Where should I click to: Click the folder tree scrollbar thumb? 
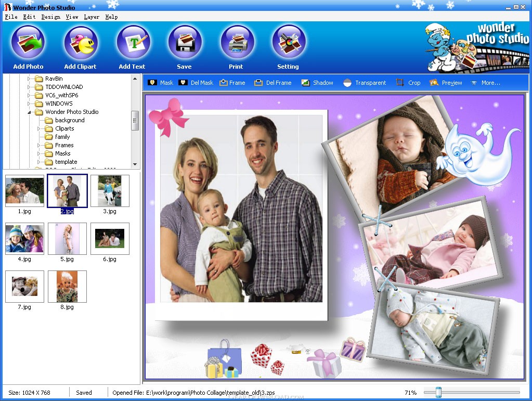pos(135,121)
